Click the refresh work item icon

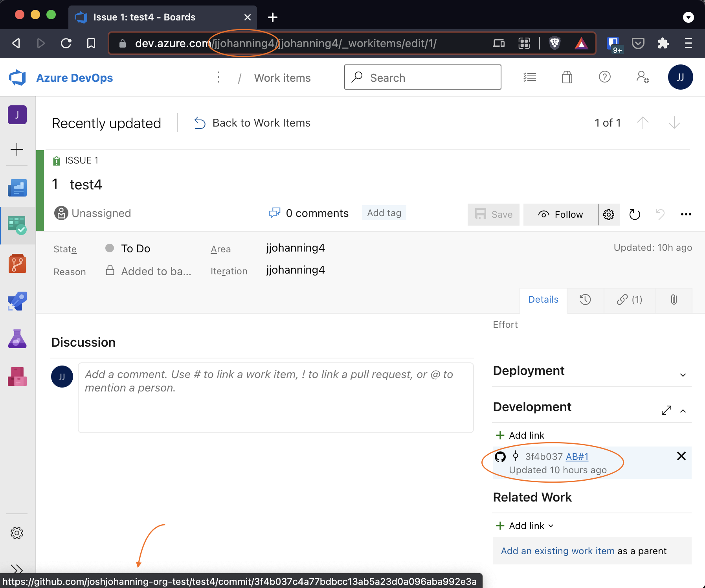(635, 215)
